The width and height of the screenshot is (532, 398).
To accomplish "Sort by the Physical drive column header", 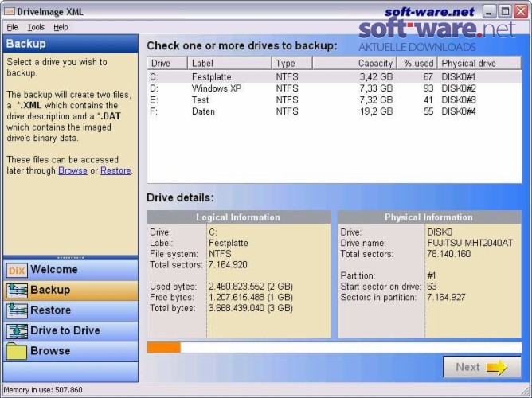I will pyautogui.click(x=479, y=63).
